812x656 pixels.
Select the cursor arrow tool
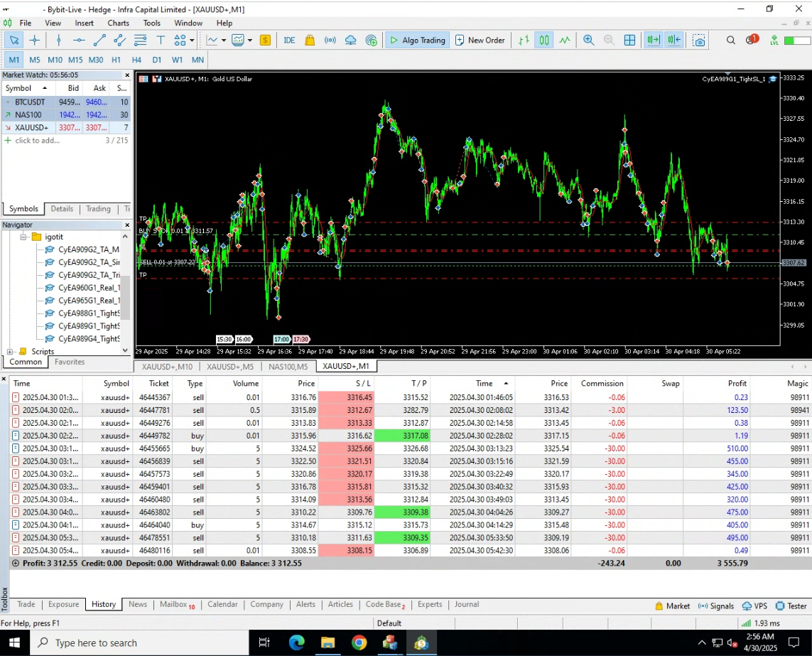(14, 41)
